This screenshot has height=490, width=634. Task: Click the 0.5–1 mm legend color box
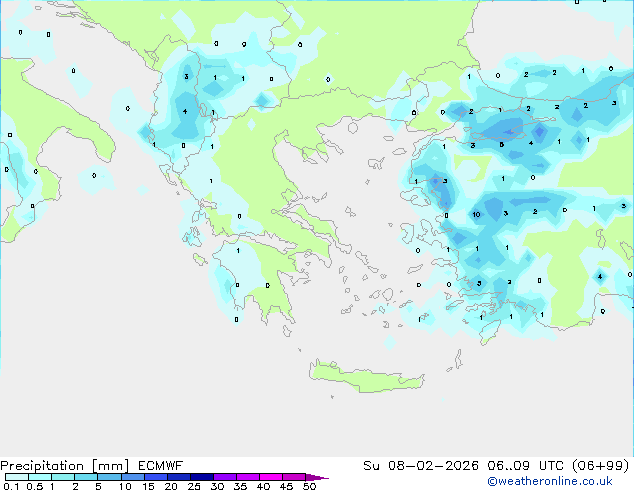tap(40, 477)
